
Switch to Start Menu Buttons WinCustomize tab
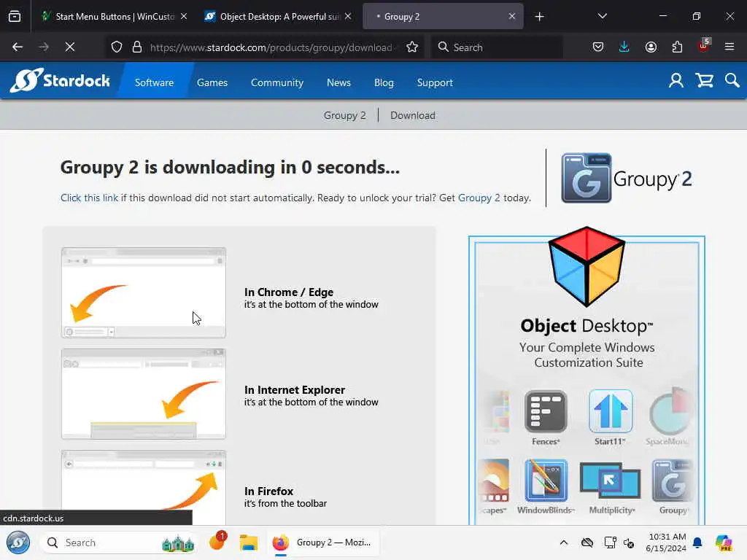113,16
